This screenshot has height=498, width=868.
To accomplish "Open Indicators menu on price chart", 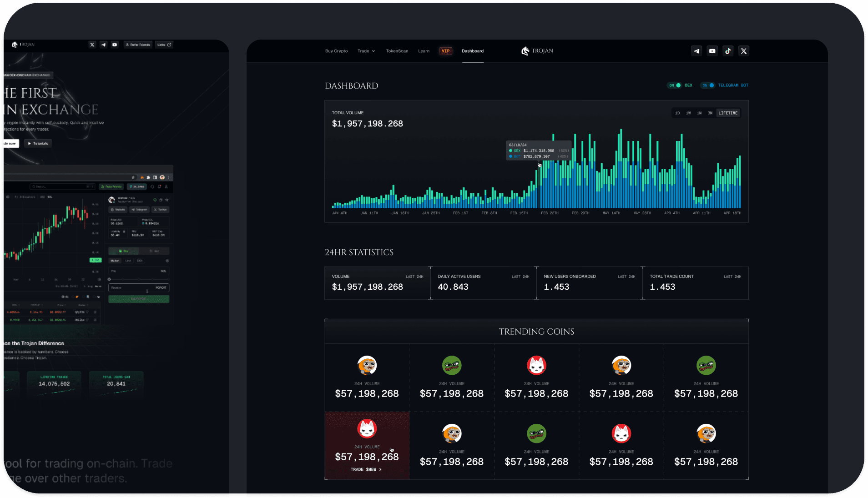I will [x=25, y=197].
